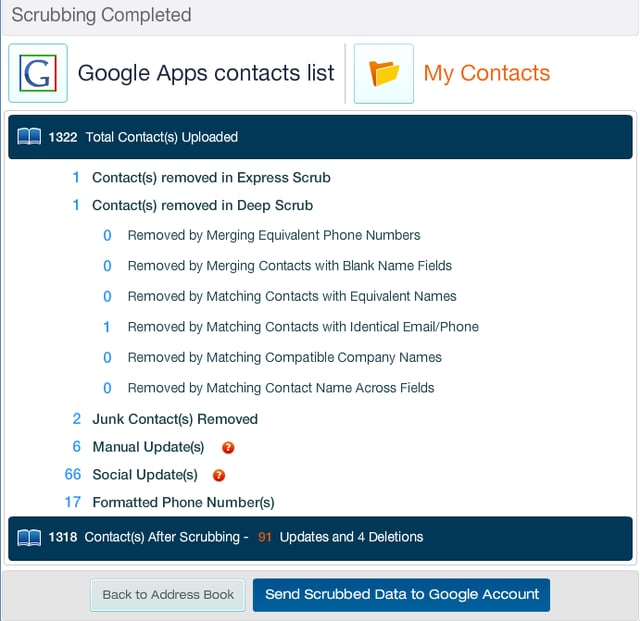Image resolution: width=640 pixels, height=621 pixels.
Task: Select Junk Contact(s) Removed row
Action: click(x=165, y=419)
